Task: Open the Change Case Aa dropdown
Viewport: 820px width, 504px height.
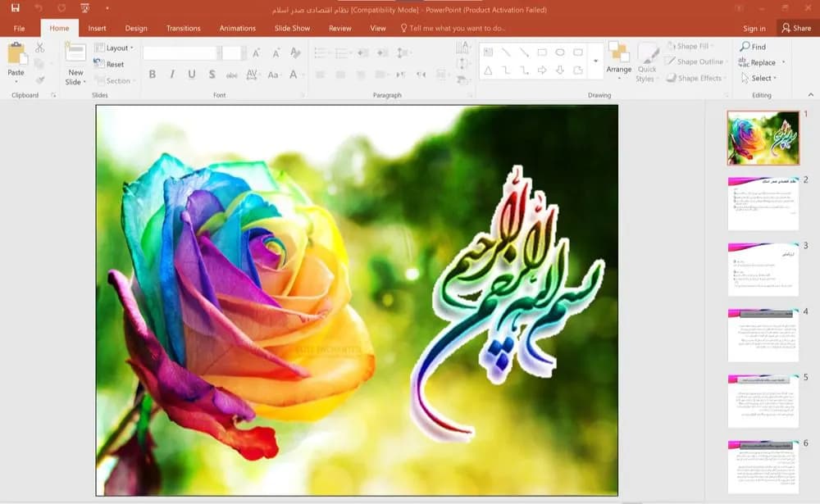Action: (x=274, y=75)
